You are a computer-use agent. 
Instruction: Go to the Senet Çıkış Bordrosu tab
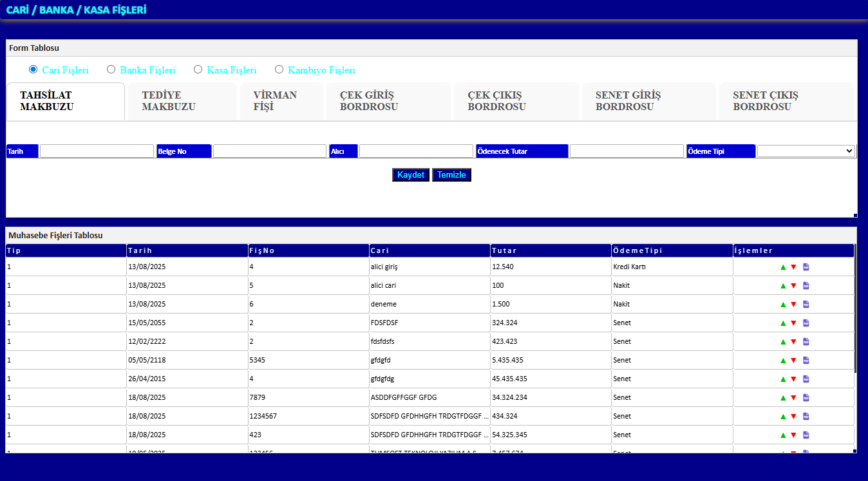786,101
